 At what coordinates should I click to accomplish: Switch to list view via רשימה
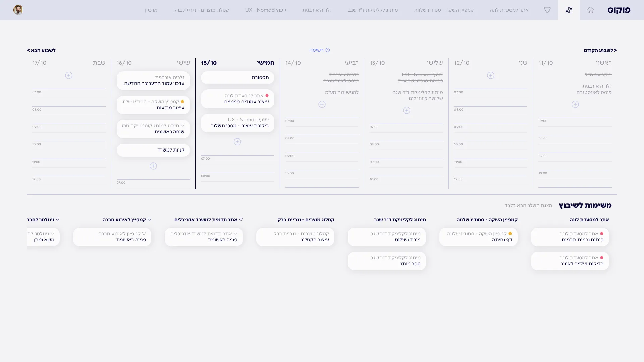320,50
